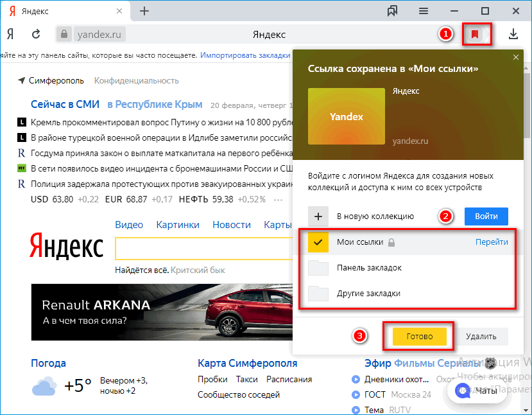Open the tabs panel icon in the title bar
The width and height of the screenshot is (532, 415).
[x=392, y=11]
